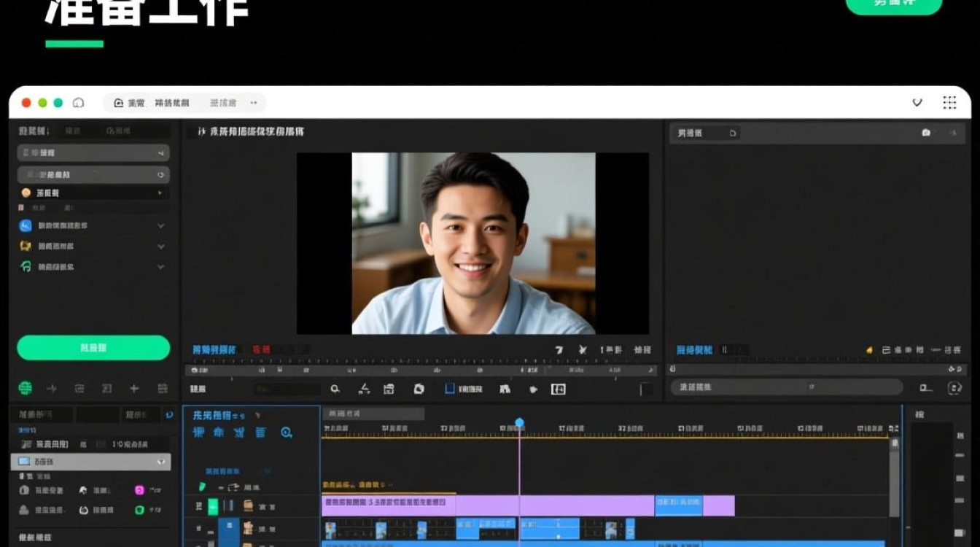This screenshot has height=547, width=980.
Task: Click the pink rounded icon in lower-left panel
Action: tap(139, 490)
